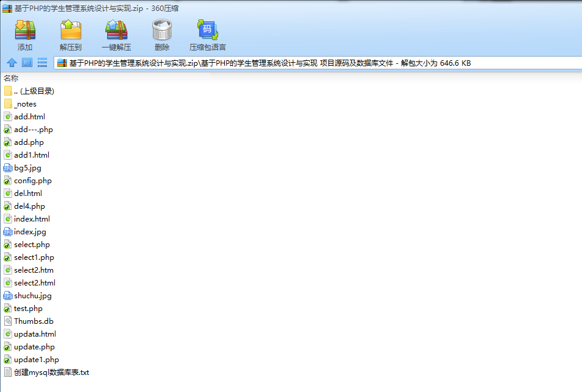Select the add---.php file icon

click(x=8, y=130)
